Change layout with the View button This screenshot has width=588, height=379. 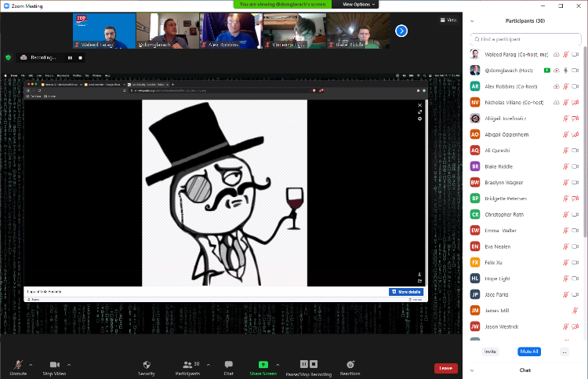point(448,20)
